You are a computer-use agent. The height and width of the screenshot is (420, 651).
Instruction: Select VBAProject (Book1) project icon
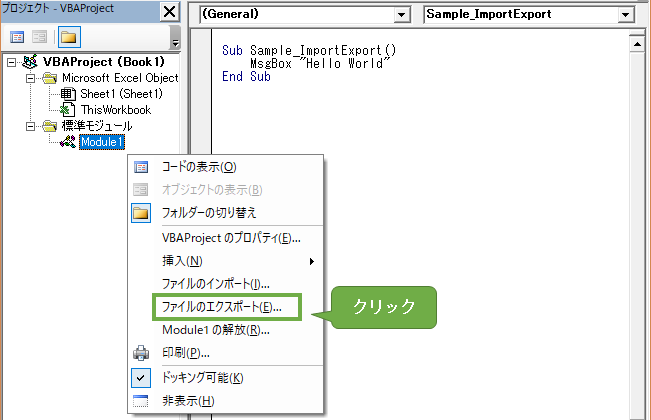[x=30, y=62]
